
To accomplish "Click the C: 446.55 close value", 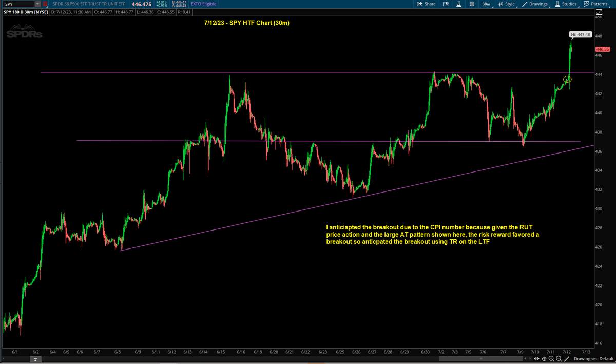I will click(x=165, y=12).
